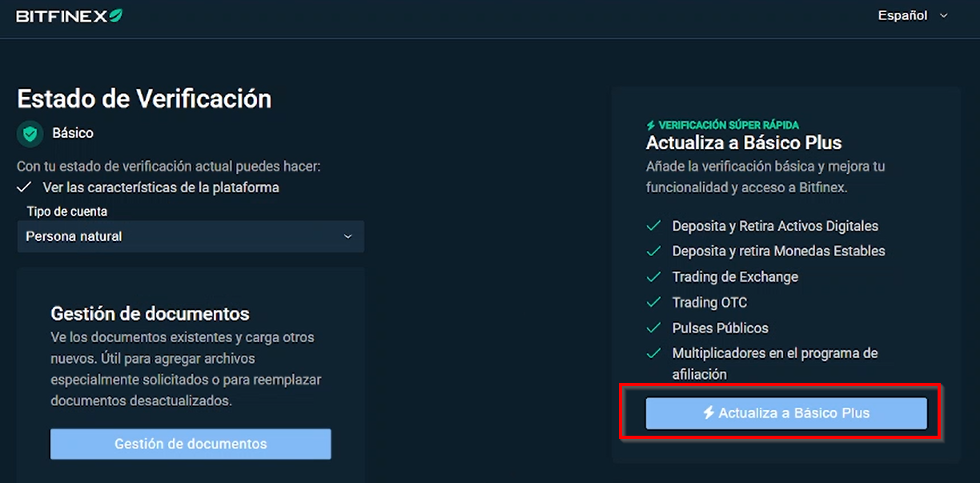Click the checkmark beside Ver las características
Image resolution: width=980 pixels, height=483 pixels.
(x=24, y=187)
